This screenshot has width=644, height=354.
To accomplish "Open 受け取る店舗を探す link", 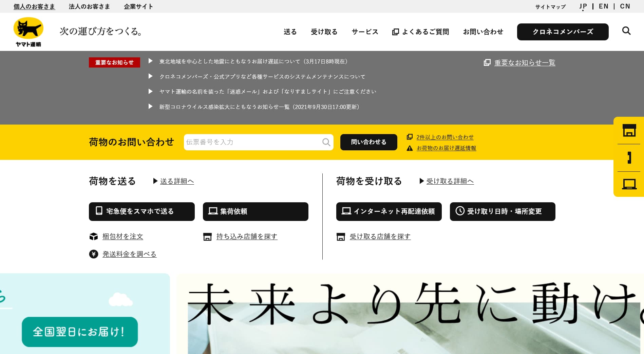I will coord(380,237).
